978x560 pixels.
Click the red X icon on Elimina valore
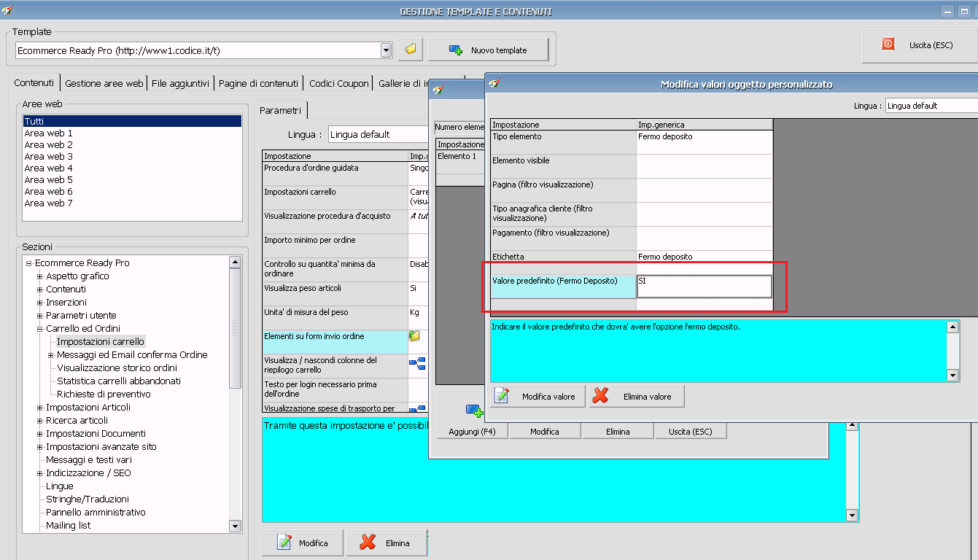tap(600, 396)
